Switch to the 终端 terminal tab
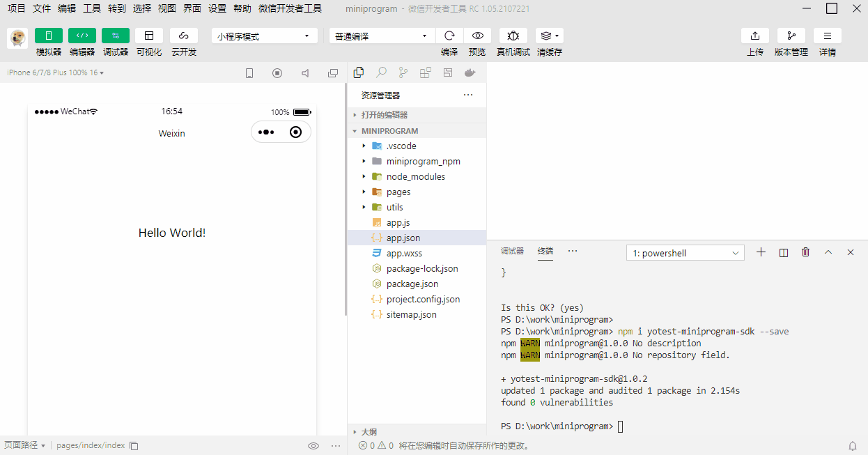868x455 pixels. click(545, 252)
